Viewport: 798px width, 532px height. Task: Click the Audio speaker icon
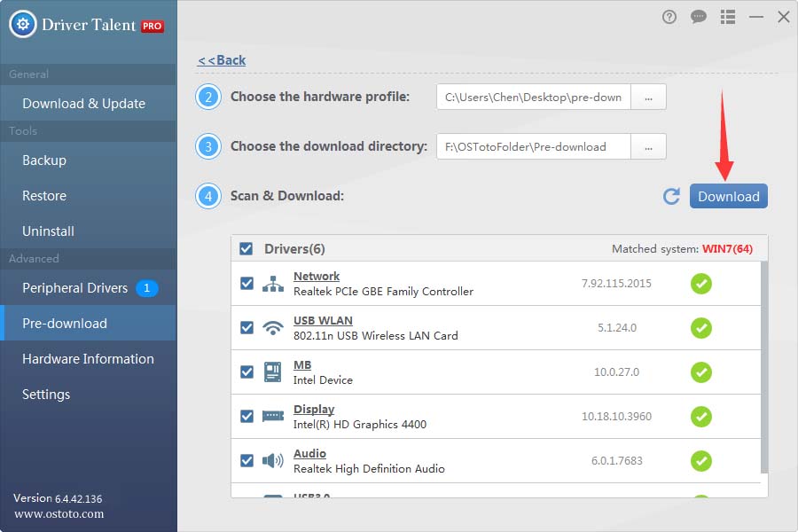coord(273,461)
